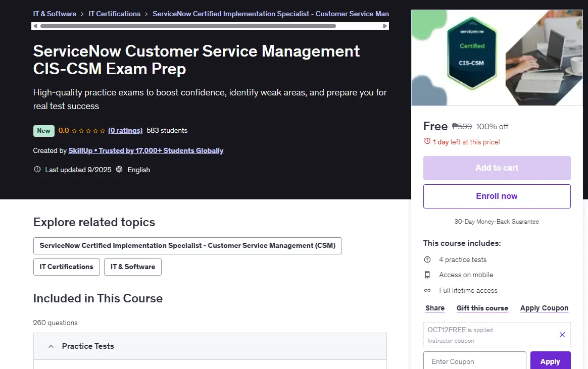Viewport: 588px width, 369px height.
Task: Click the star rating icons
Action: (88, 130)
